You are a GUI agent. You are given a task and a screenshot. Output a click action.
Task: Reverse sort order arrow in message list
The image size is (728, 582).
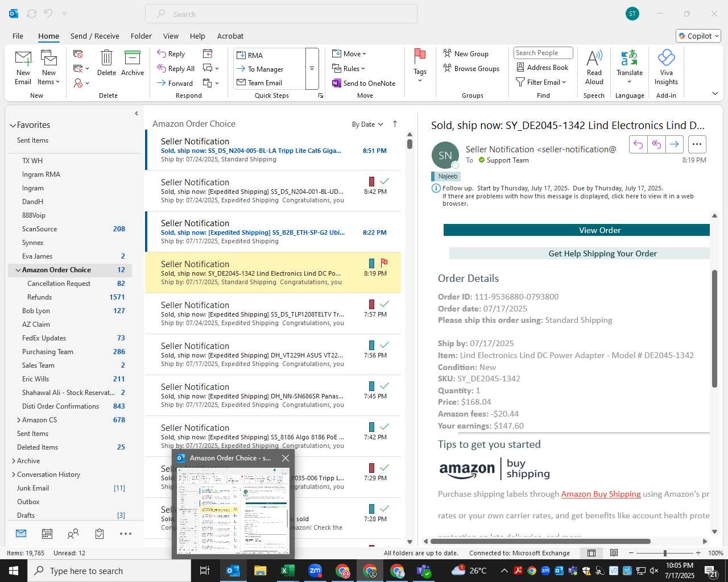click(395, 124)
